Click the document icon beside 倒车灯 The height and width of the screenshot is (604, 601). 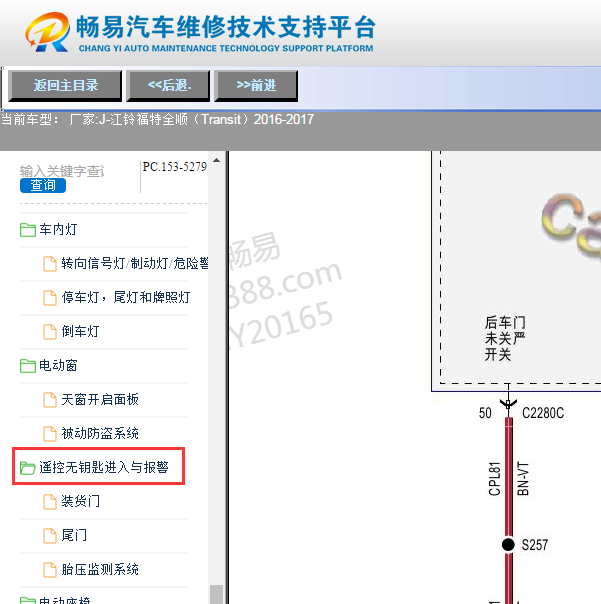[x=50, y=332]
